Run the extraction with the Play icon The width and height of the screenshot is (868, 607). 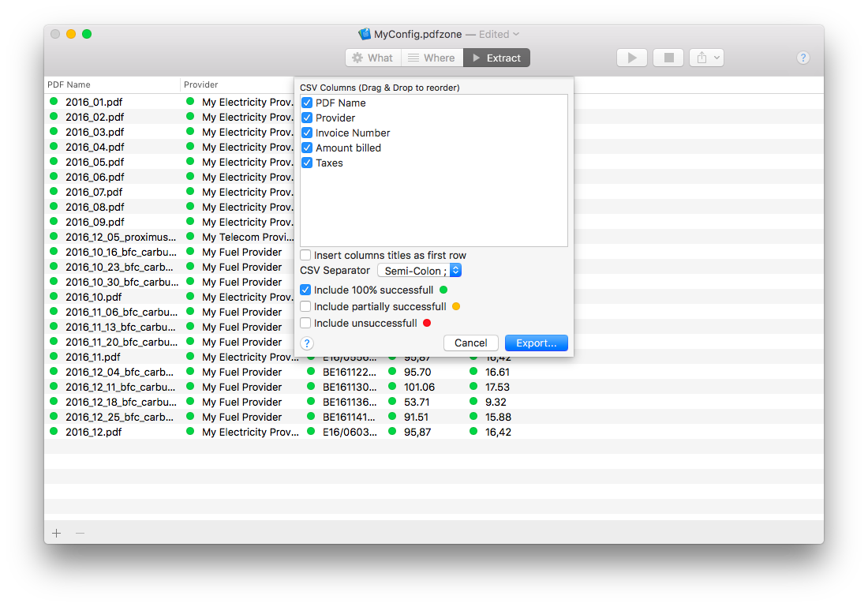(x=631, y=57)
